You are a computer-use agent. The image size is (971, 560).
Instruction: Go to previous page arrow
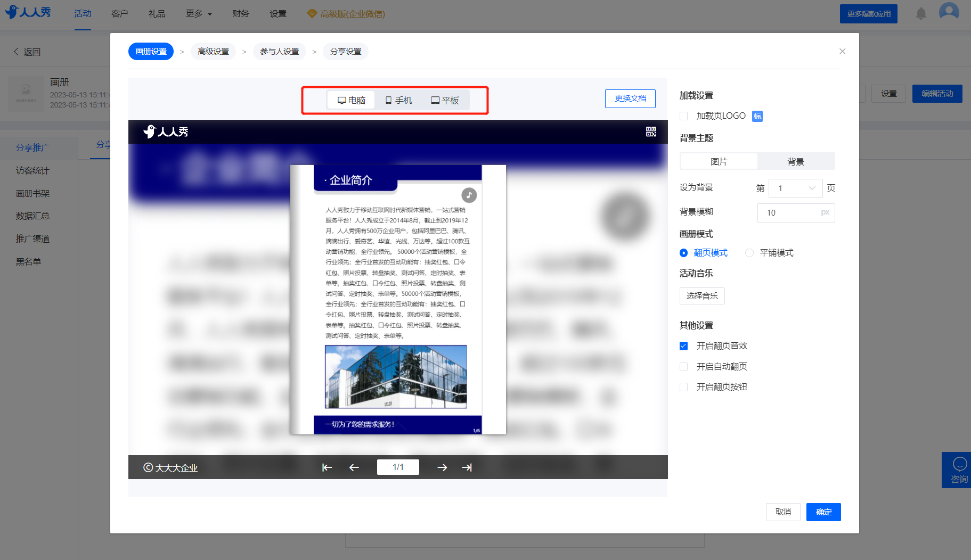click(x=354, y=467)
